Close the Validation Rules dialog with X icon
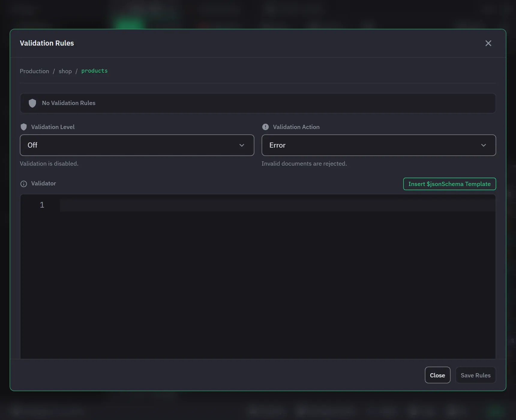The image size is (516, 420). (x=488, y=43)
